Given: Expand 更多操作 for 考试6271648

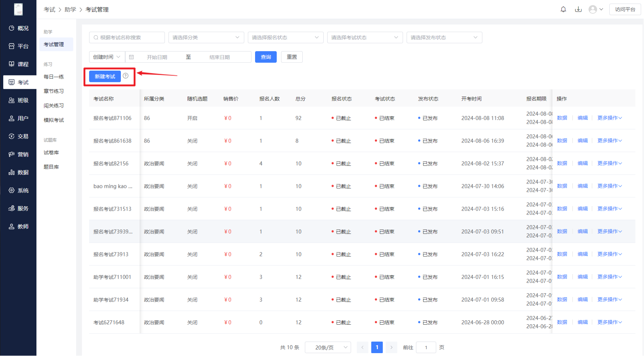Looking at the screenshot, I should tap(610, 322).
